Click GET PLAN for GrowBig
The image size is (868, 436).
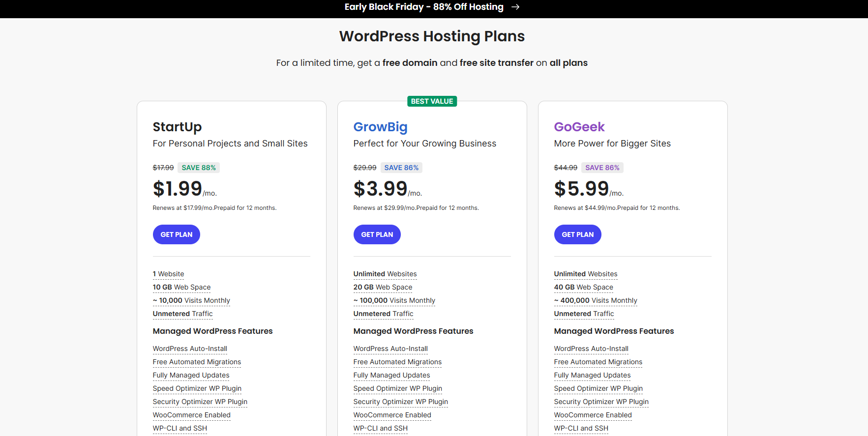[377, 234]
